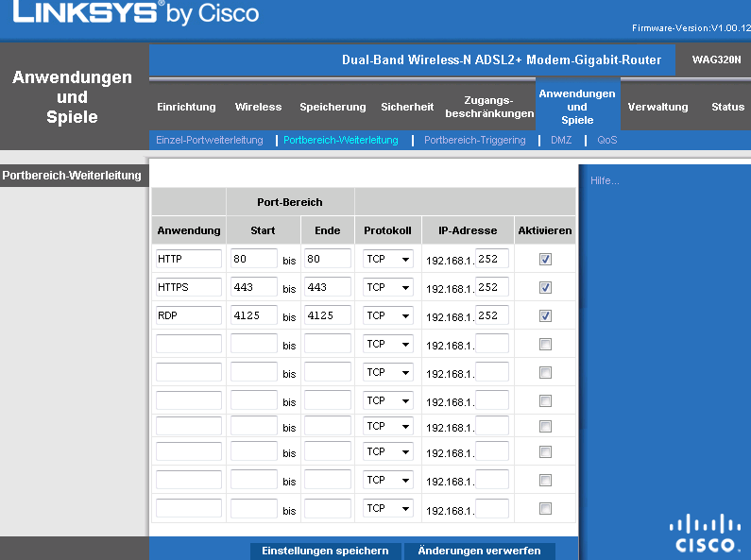The height and width of the screenshot is (560, 751).
Task: Click Einstellungen speichern button
Action: click(325, 551)
